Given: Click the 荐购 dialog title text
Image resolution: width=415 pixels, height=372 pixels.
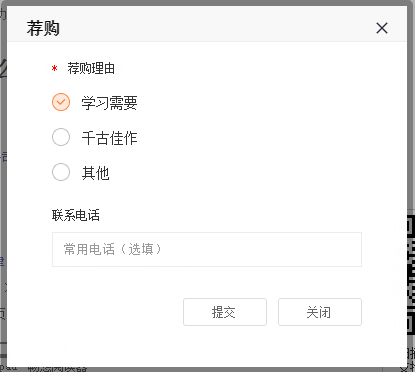Looking at the screenshot, I should 43,28.
